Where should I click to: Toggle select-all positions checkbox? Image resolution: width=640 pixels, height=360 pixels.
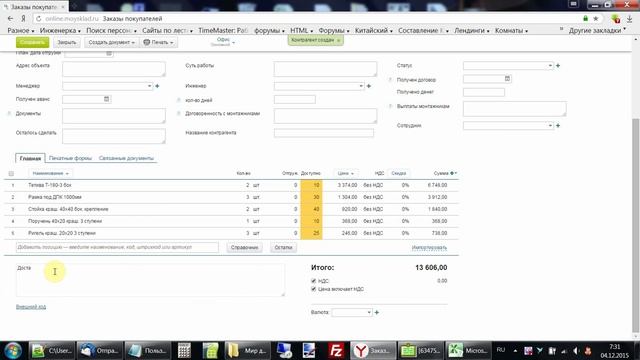pyautogui.click(x=11, y=173)
